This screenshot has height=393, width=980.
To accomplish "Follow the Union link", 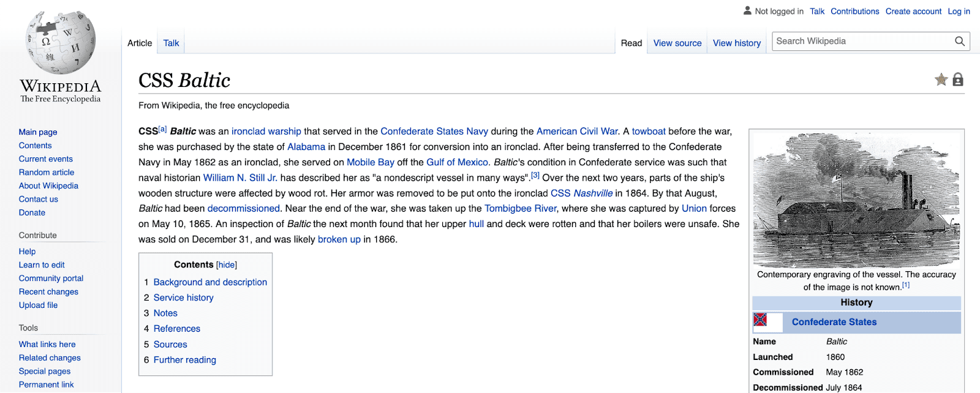I will (x=694, y=209).
